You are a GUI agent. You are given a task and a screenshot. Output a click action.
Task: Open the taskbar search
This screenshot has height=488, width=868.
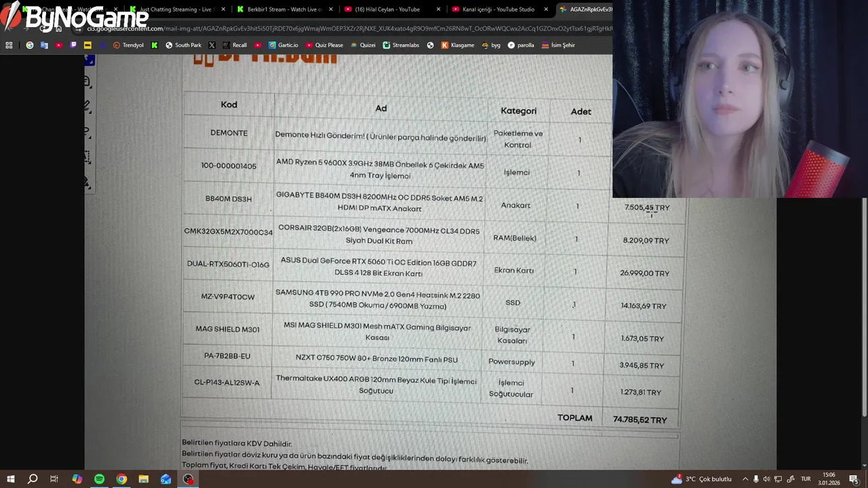(32, 479)
